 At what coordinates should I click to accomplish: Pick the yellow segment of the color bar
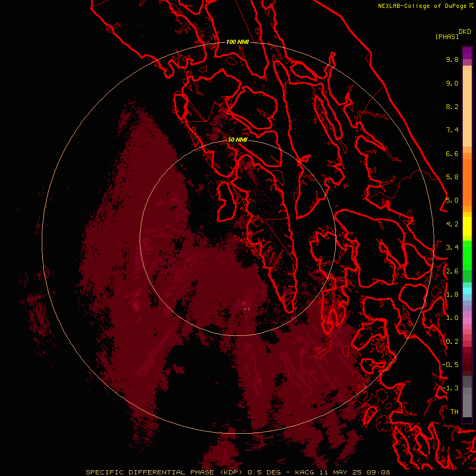coord(467,226)
